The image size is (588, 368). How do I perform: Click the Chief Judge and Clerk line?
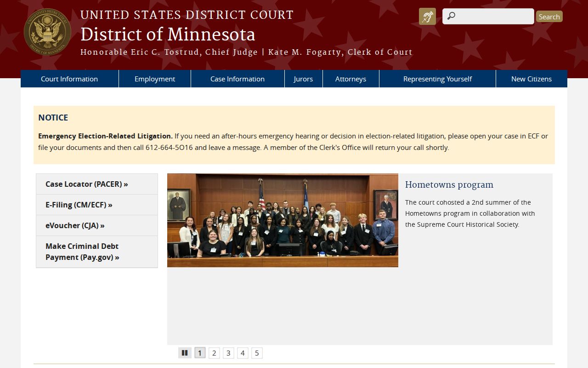click(x=246, y=52)
